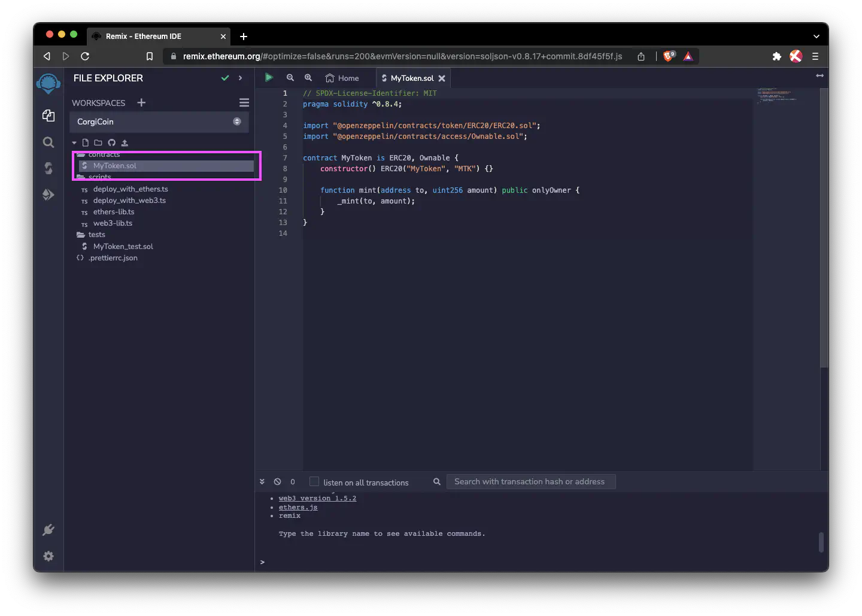Zoom in editor font size
862x616 pixels.
point(308,78)
